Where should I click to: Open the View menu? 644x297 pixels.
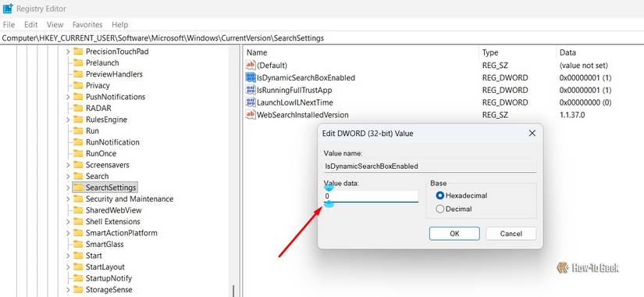coord(55,25)
